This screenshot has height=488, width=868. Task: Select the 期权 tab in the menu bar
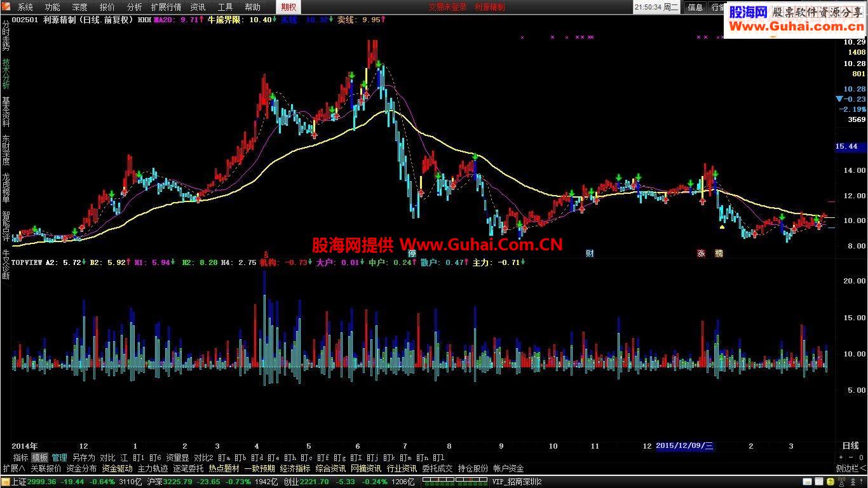pyautogui.click(x=288, y=7)
